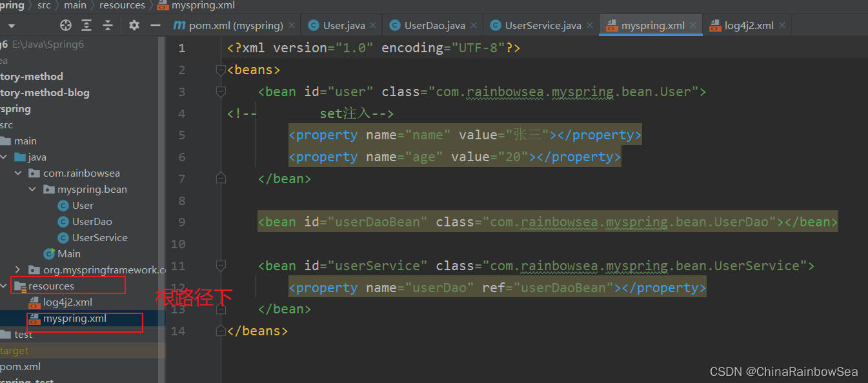Open the User class in tree
Viewport: 868px width, 383px height.
[x=83, y=205]
